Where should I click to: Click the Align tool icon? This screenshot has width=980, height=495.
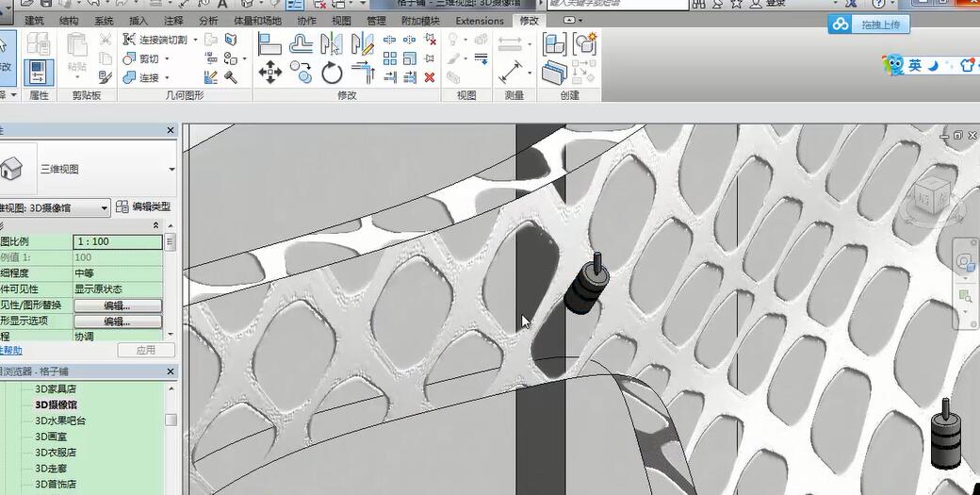click(x=270, y=43)
